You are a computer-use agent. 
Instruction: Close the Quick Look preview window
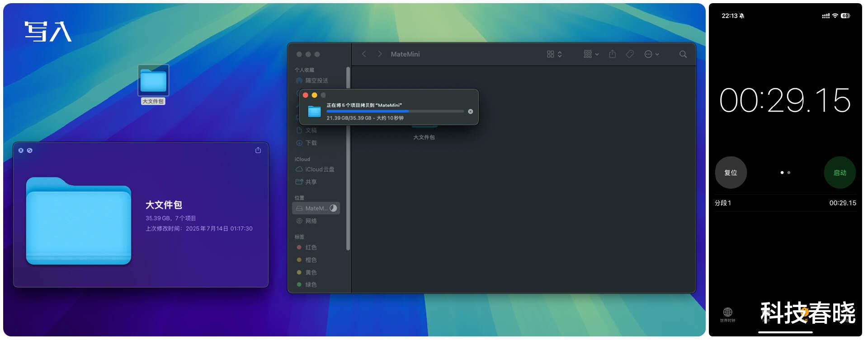(21, 150)
